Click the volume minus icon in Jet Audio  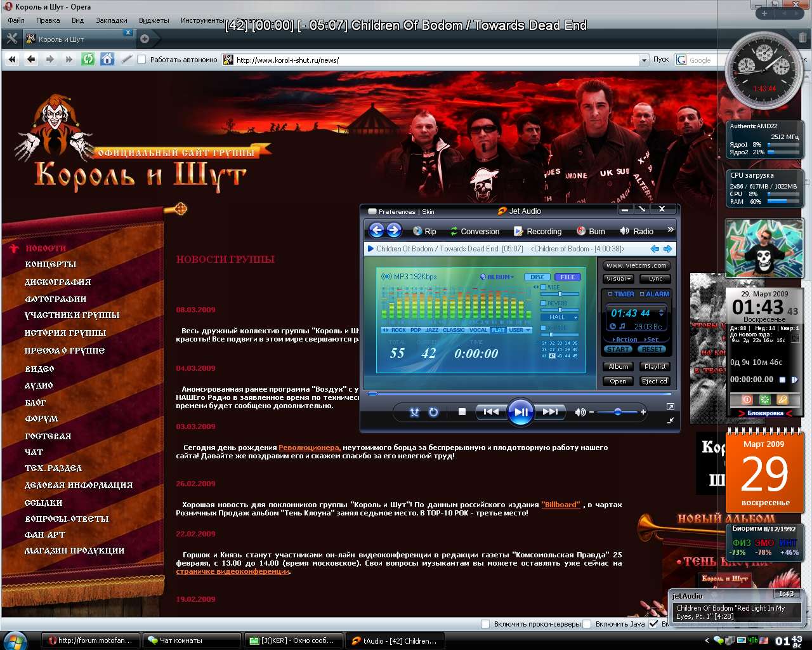(x=591, y=412)
